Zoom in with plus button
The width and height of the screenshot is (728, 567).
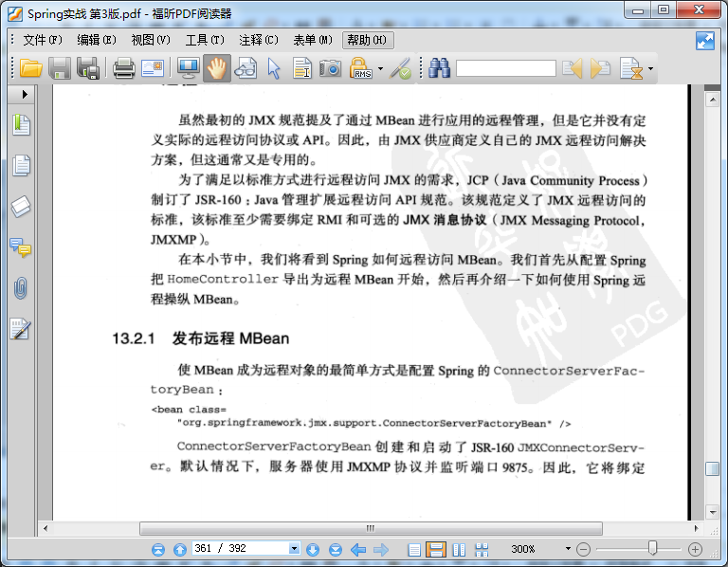coord(695,550)
